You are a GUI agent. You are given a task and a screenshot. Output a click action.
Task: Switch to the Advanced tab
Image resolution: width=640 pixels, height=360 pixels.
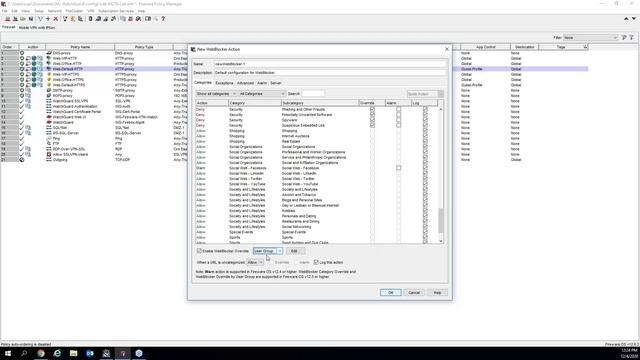(245, 83)
